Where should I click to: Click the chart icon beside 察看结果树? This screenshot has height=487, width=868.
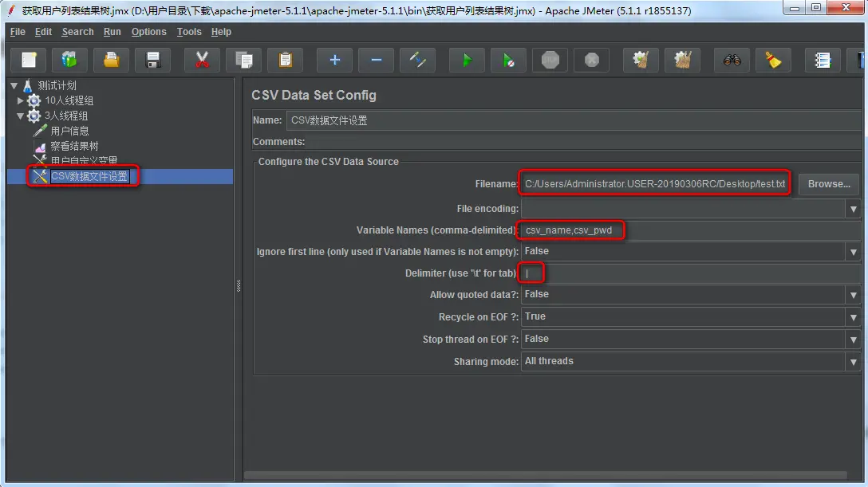pyautogui.click(x=40, y=147)
